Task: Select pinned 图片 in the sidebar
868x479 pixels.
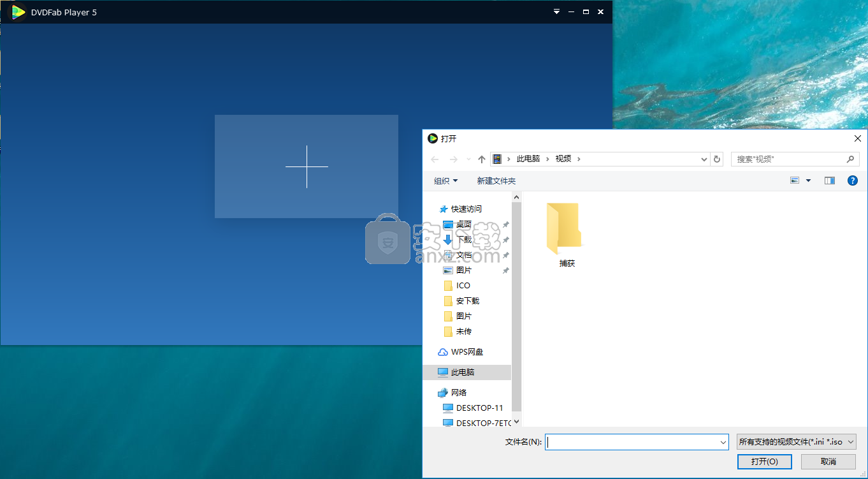Action: (464, 270)
